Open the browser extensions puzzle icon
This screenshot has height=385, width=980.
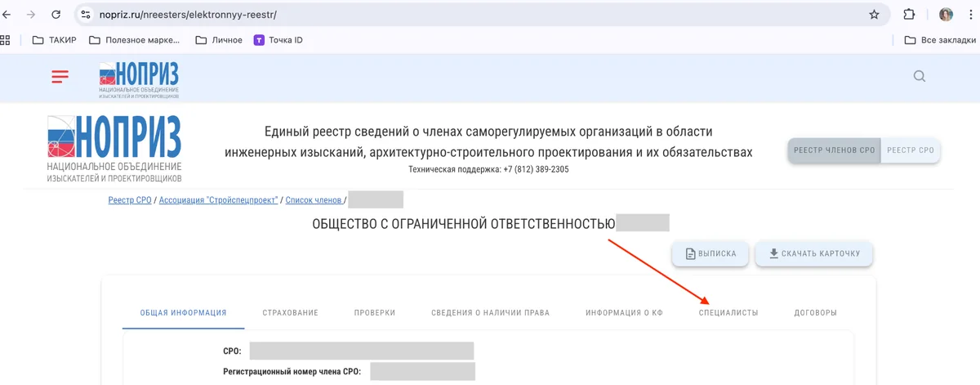909,15
